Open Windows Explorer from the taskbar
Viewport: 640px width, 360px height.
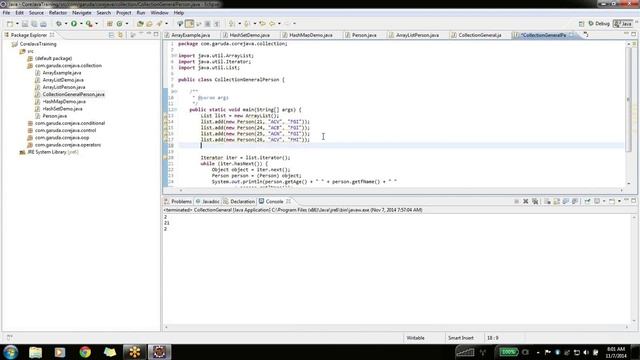click(36, 352)
